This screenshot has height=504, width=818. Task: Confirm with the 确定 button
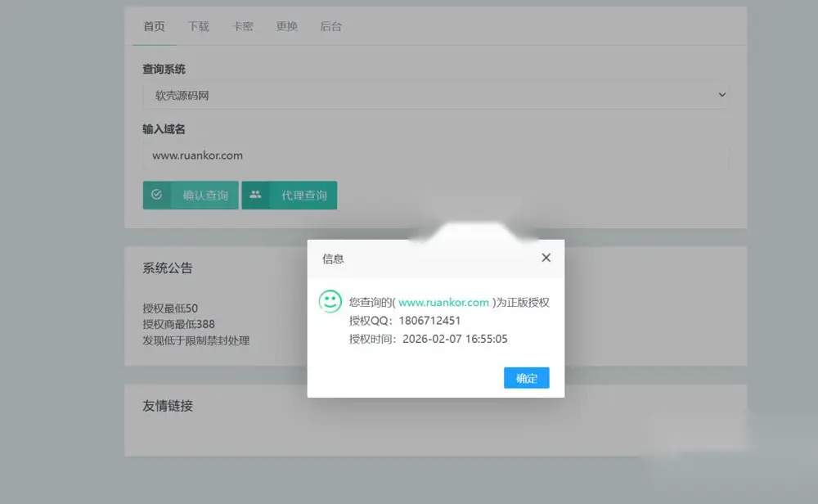click(x=526, y=378)
